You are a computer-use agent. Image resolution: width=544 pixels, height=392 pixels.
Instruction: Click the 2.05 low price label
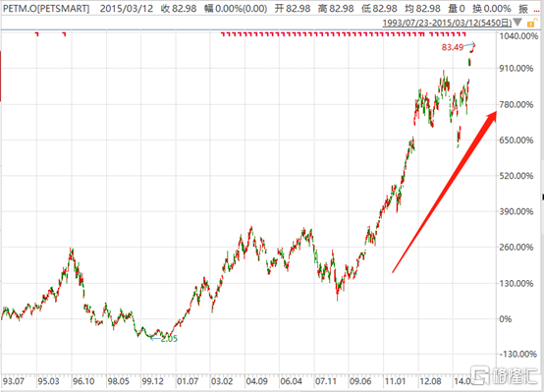point(169,339)
